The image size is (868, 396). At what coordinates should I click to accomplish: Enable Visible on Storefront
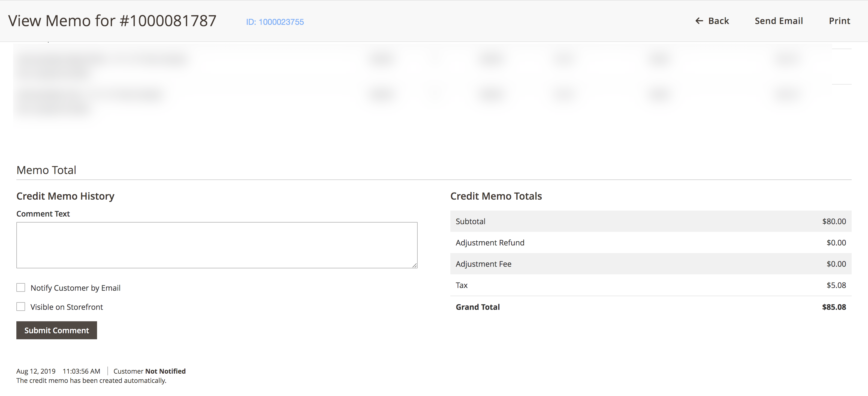(21, 307)
